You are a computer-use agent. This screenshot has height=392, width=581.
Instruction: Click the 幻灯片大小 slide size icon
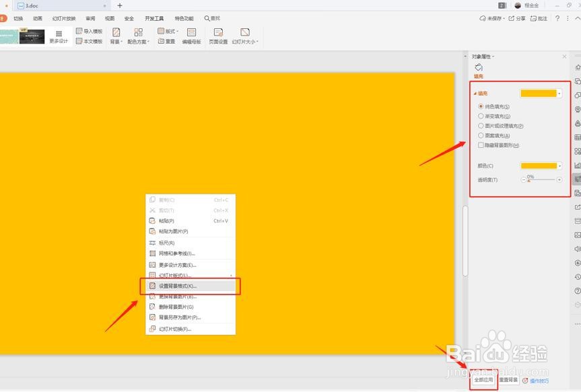(x=245, y=32)
